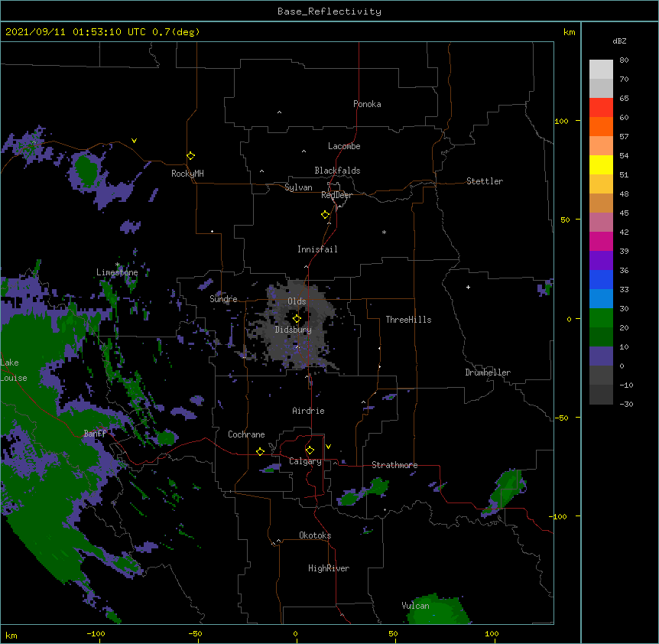Click the Drumheller label
Viewport: 659px width, 644px height.
(x=488, y=372)
